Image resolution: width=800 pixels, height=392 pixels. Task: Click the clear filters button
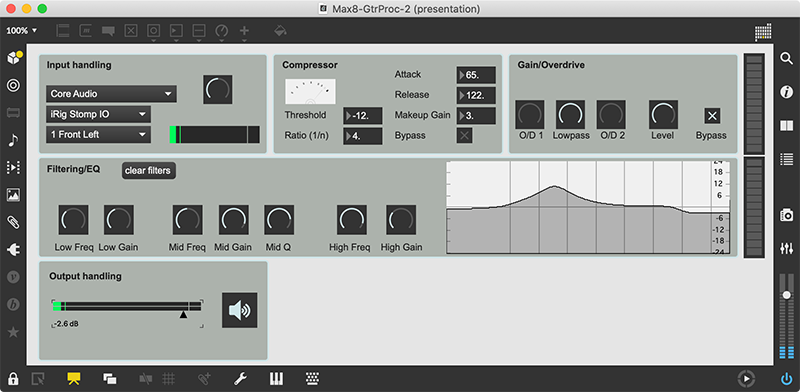point(148,170)
